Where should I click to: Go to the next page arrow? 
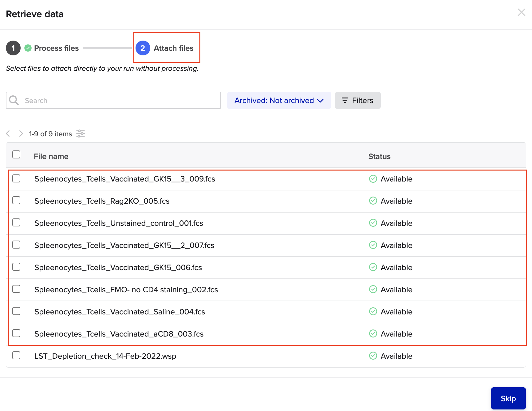pyautogui.click(x=21, y=134)
